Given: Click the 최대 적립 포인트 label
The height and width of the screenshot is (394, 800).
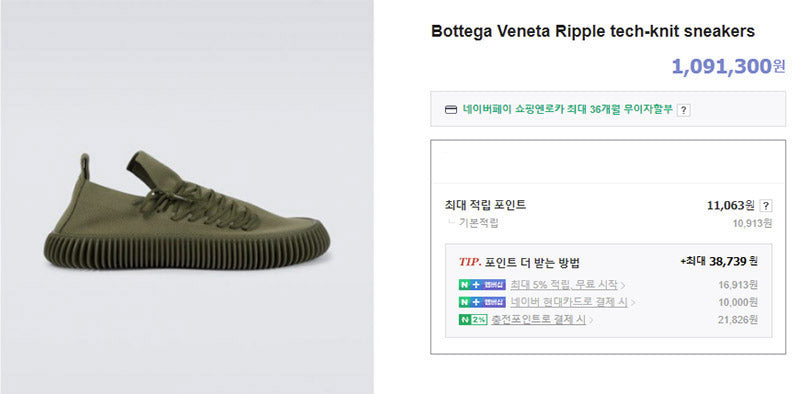Looking at the screenshot, I should pos(485,205).
